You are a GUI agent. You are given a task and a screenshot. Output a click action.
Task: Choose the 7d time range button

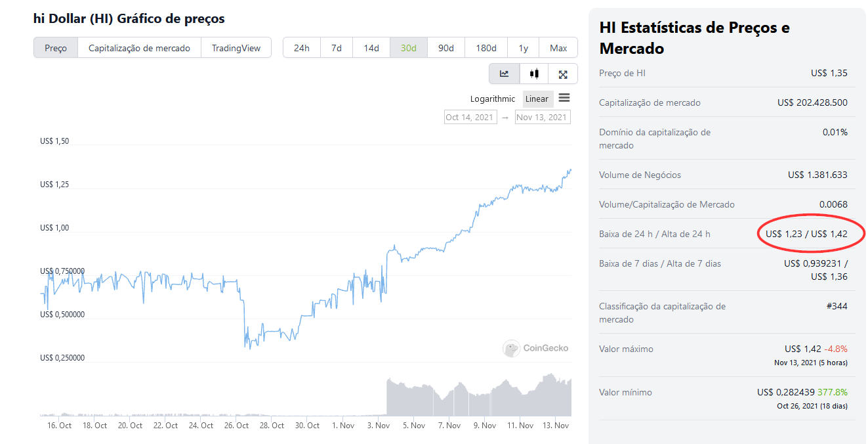tap(336, 48)
